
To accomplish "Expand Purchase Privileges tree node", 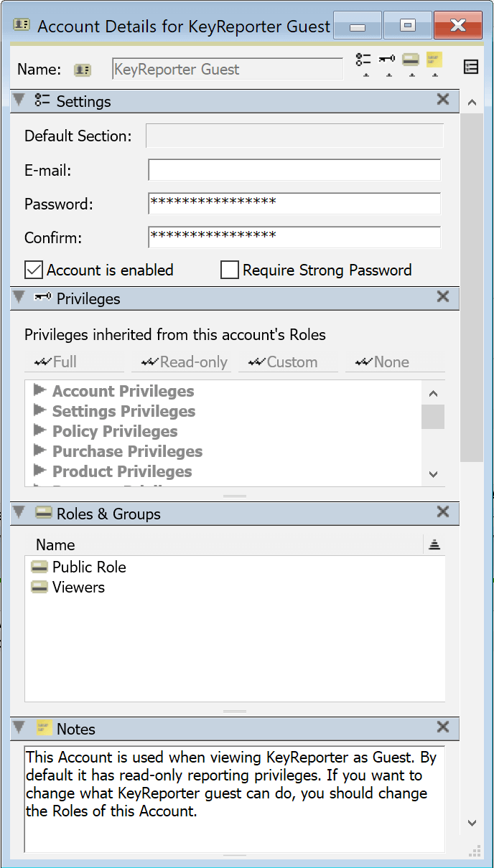I will coord(38,451).
